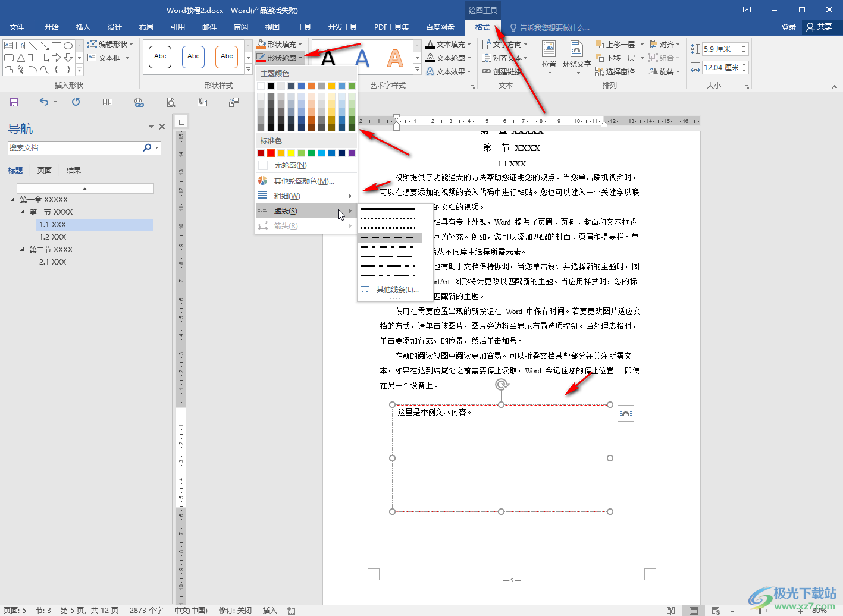Apply the orange-bordered Abc shape style
This screenshot has width=843, height=616.
click(x=227, y=57)
